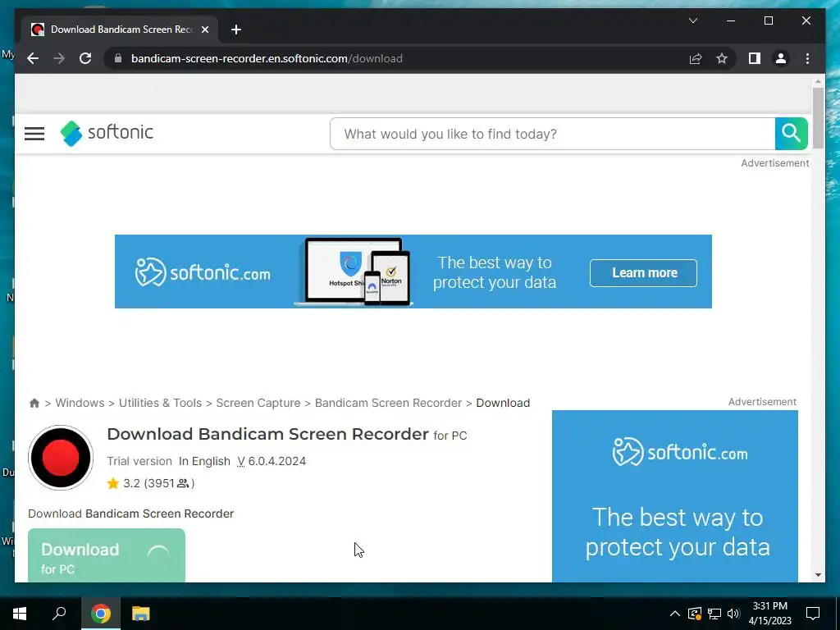
Task: Click the vertical scrollbar thumb
Action: (818, 118)
